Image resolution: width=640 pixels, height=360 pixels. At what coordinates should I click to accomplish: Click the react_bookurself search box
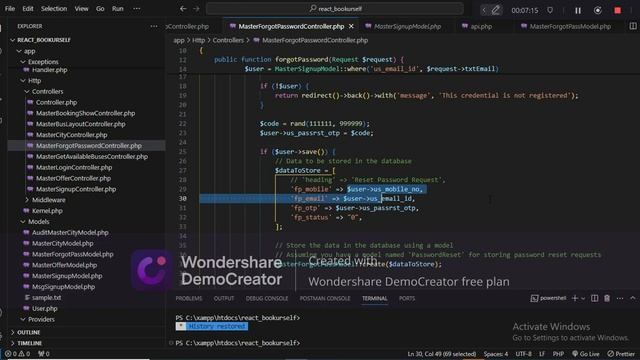[335, 9]
